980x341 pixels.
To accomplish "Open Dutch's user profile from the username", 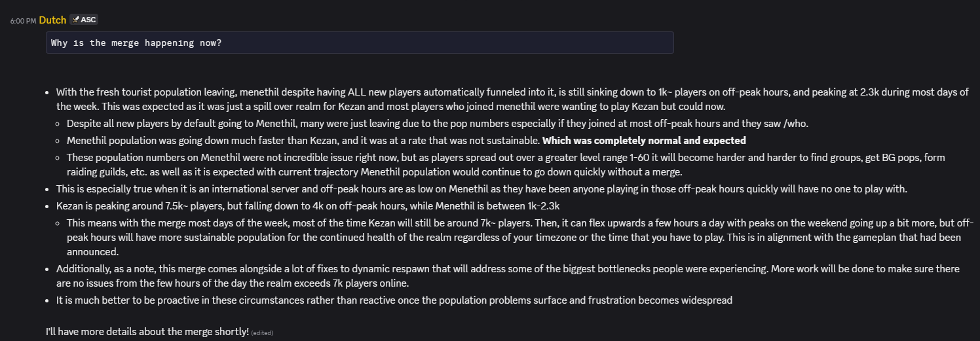I will coord(52,20).
